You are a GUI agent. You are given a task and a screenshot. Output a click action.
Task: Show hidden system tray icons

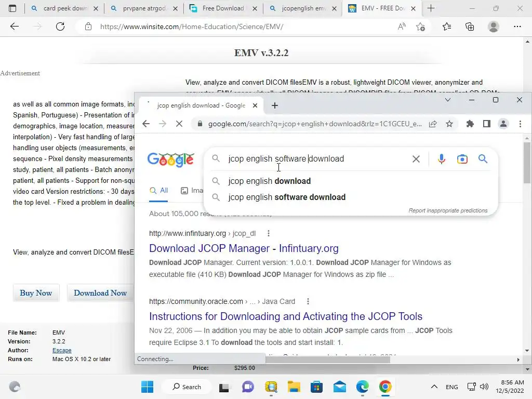point(434,387)
